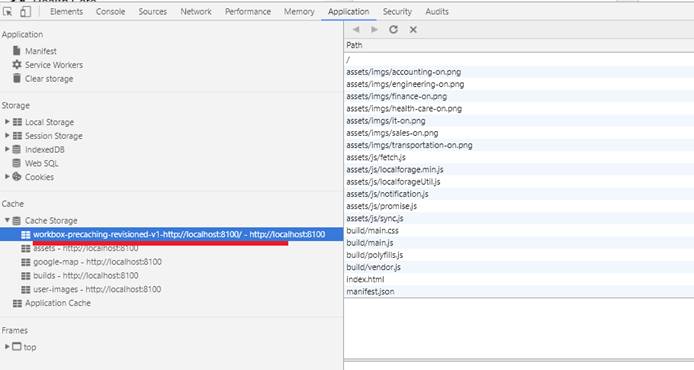Select google-map cache entry

coord(97,262)
